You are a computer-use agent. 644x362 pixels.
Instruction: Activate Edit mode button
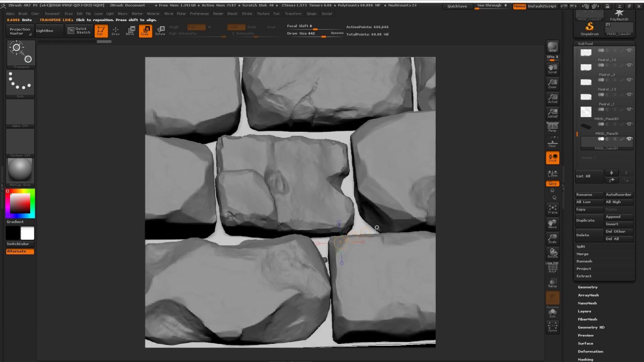click(x=101, y=31)
